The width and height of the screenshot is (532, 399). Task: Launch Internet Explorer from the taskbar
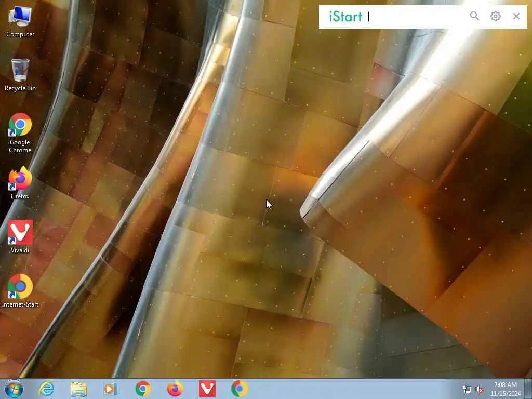coord(46,389)
